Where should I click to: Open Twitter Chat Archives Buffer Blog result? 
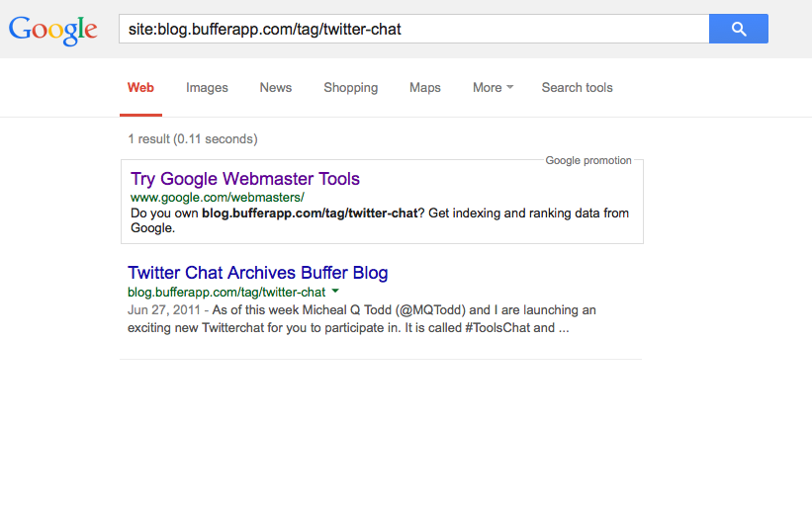tap(258, 273)
